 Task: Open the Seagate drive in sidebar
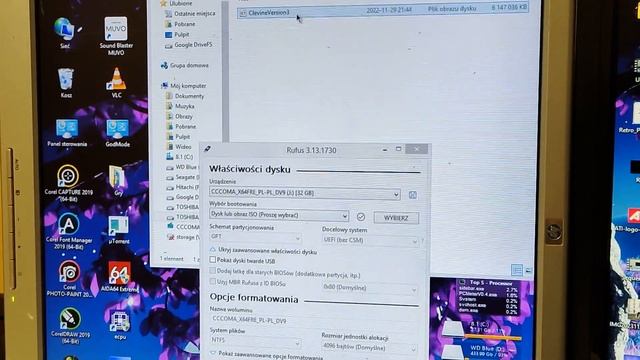[182, 178]
